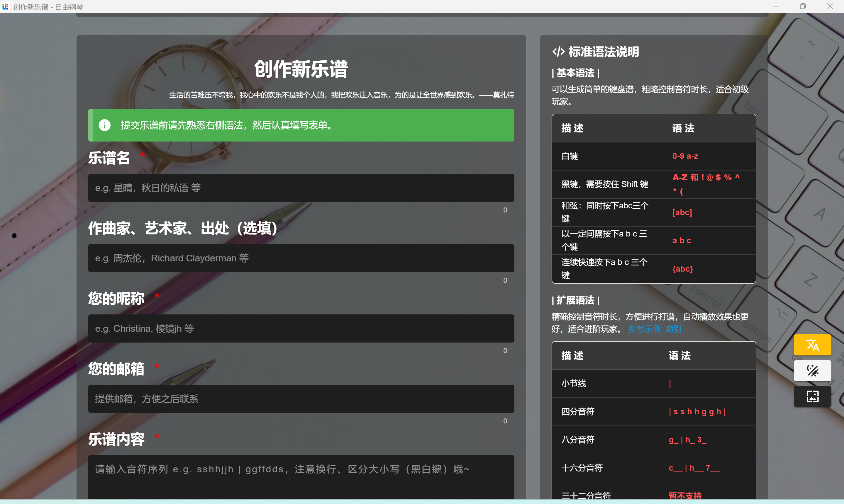Click the fullscreen focus floating button
844x504 pixels.
(812, 396)
